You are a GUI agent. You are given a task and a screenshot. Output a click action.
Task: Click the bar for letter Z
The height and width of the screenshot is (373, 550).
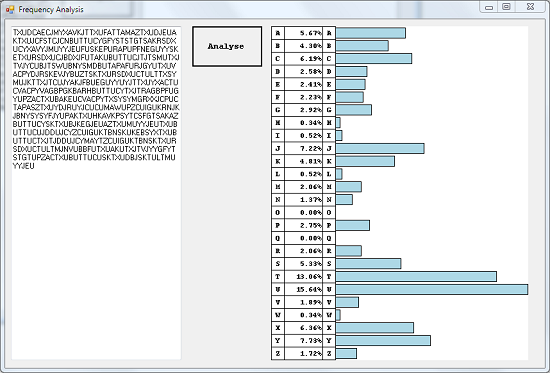346,353
